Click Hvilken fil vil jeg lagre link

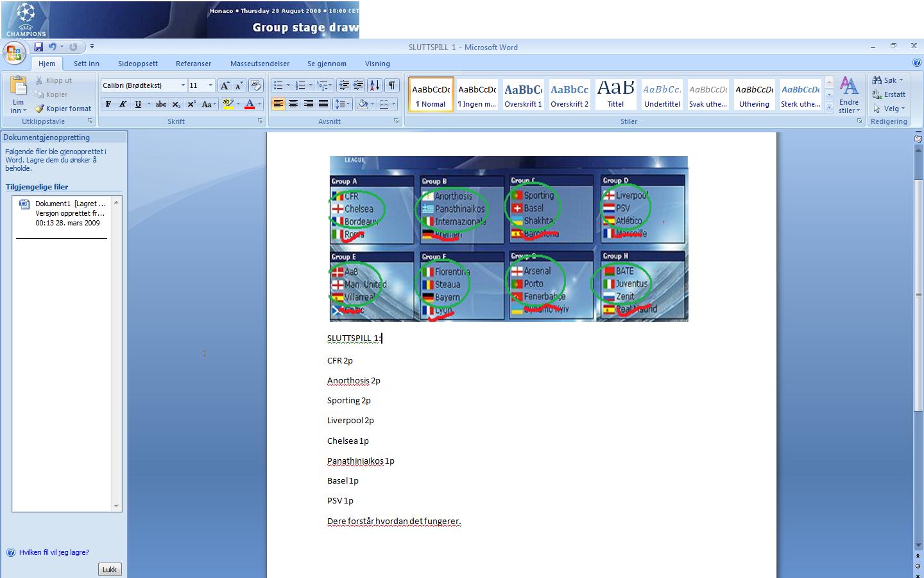pos(54,552)
